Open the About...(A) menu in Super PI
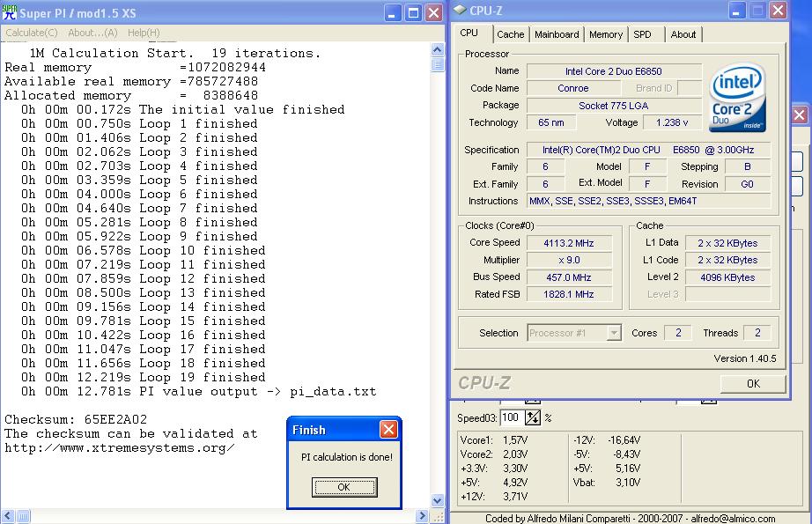Viewport: 812px width, 524px height. point(92,33)
